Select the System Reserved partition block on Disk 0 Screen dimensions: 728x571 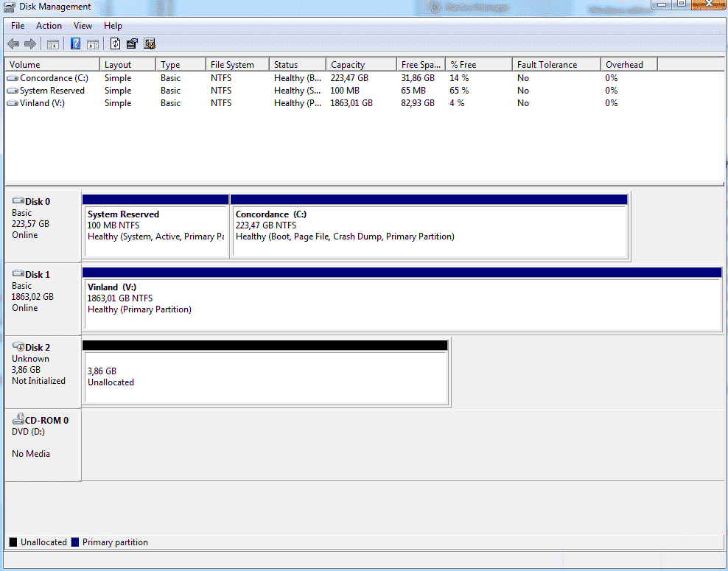tap(155, 226)
